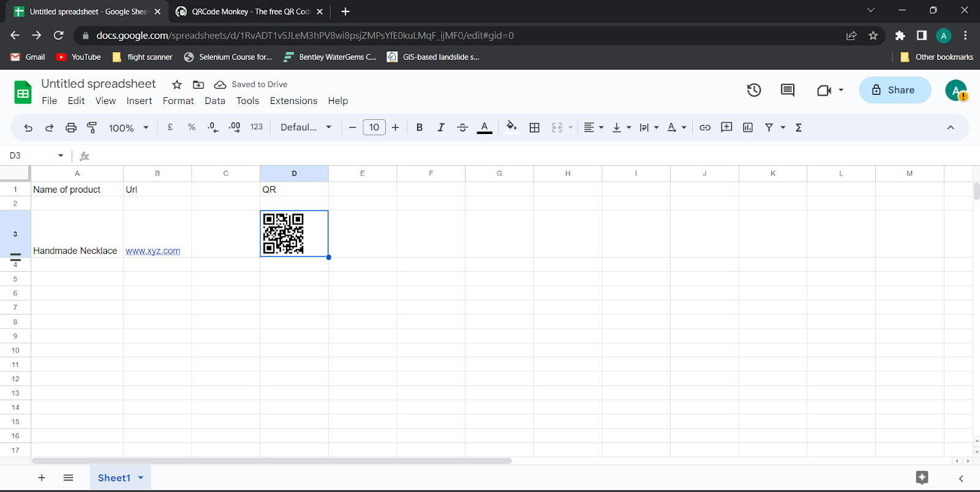Open more number formats 123 menu
980x492 pixels.
257,127
